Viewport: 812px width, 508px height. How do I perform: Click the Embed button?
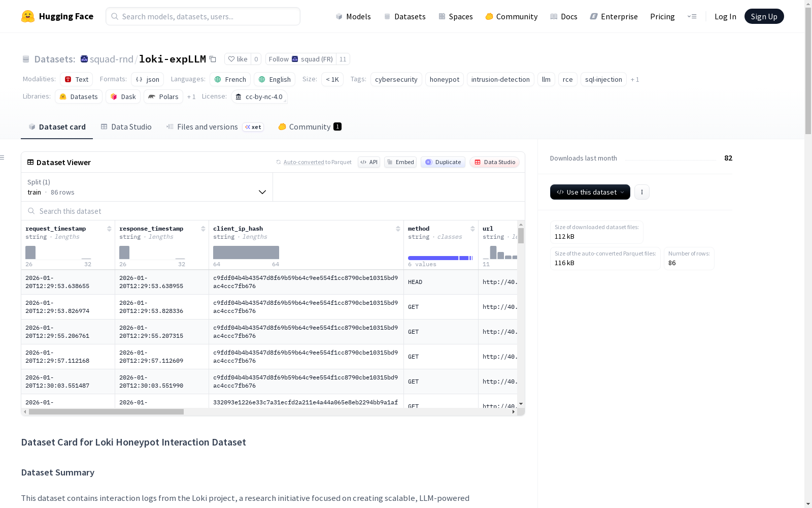coord(400,162)
